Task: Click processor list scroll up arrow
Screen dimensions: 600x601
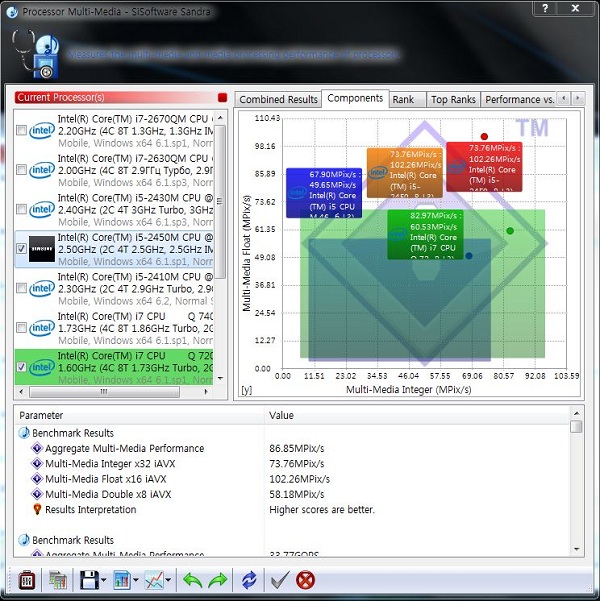Action: 220,118
